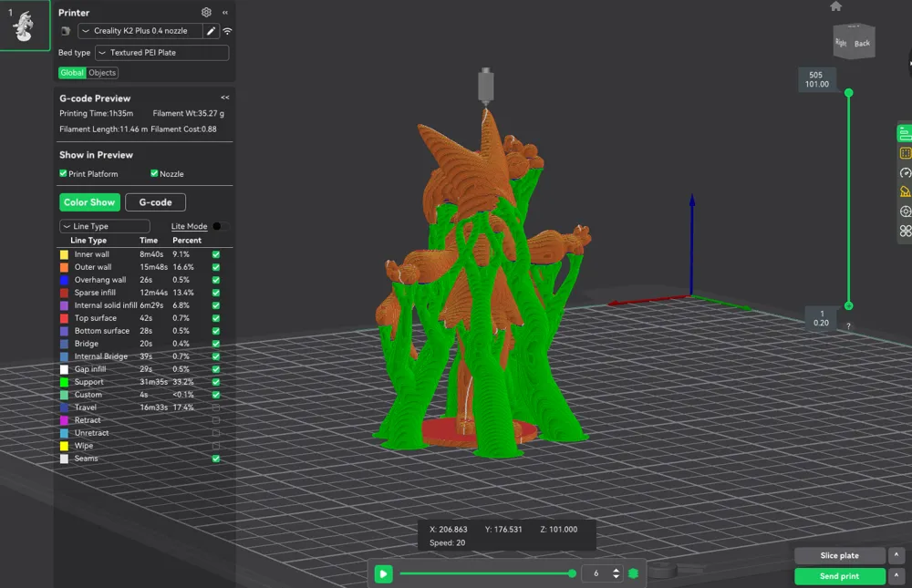This screenshot has width=912, height=588.
Task: Toggle the Nozzle checkbox
Action: 154,173
